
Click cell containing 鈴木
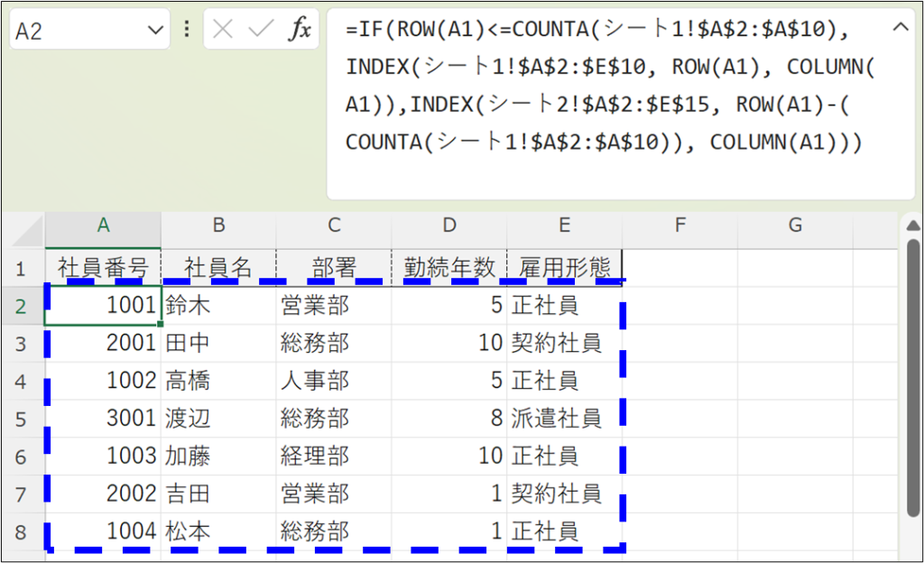218,305
